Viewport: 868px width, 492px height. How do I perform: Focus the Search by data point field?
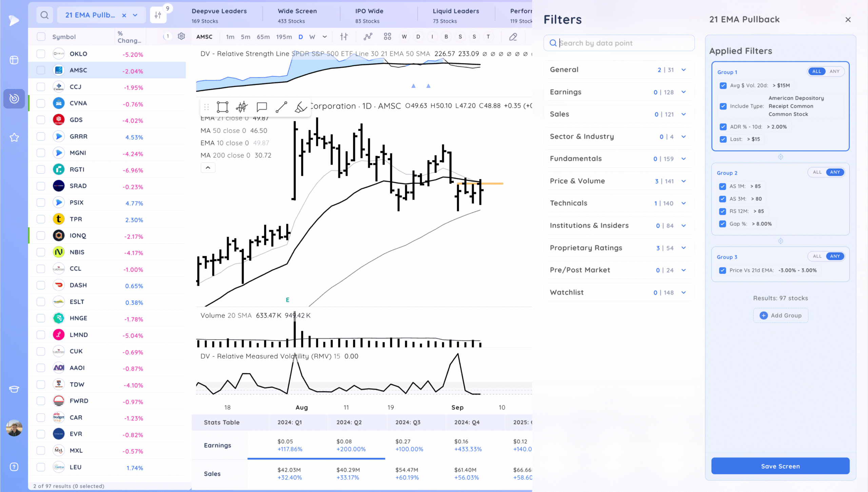[x=619, y=43]
